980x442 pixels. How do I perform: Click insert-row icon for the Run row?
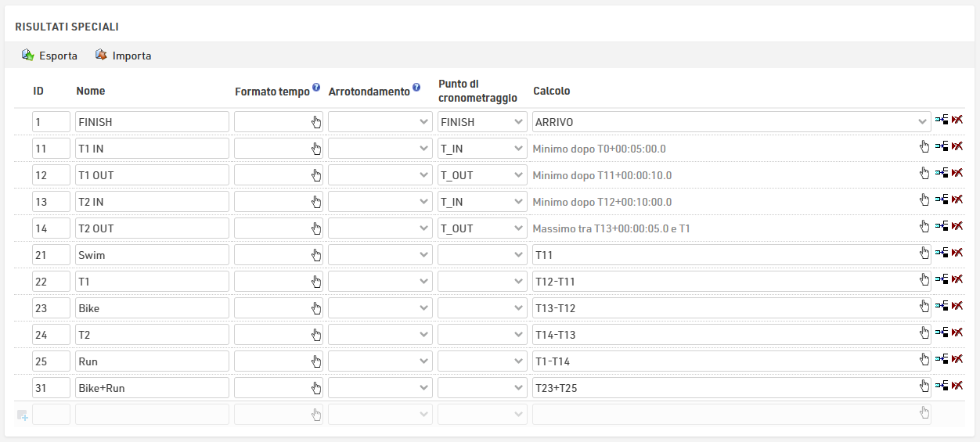(x=942, y=359)
